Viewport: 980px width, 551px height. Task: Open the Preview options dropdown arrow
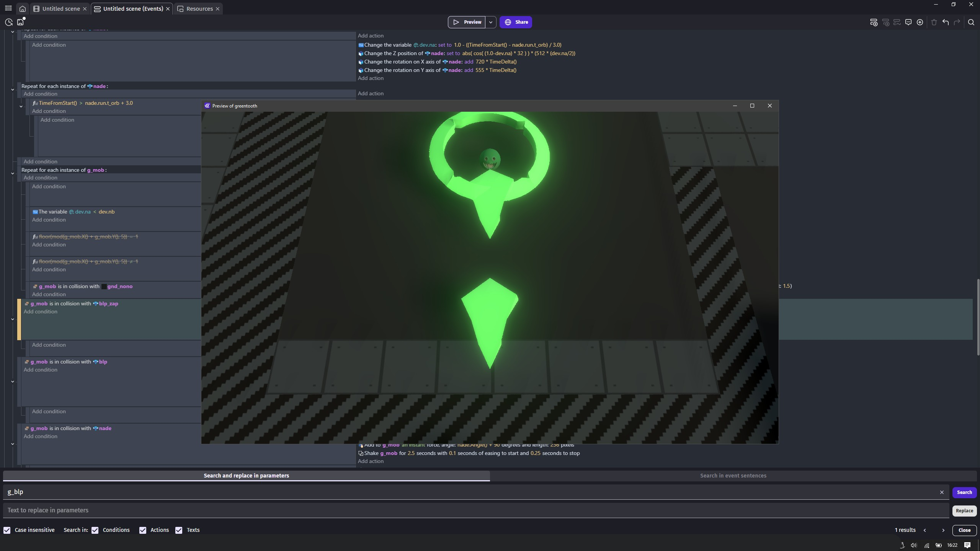coord(491,22)
